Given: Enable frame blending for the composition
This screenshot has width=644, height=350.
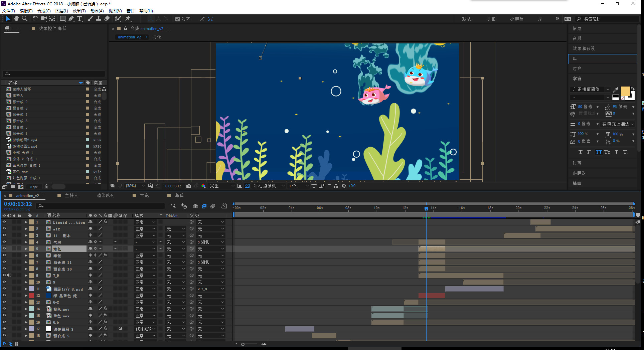Looking at the screenshot, I should pos(204,206).
